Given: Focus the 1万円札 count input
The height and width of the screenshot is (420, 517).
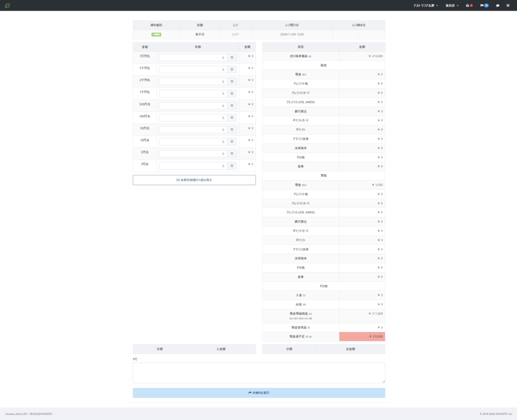Looking at the screenshot, I should click(x=193, y=58).
